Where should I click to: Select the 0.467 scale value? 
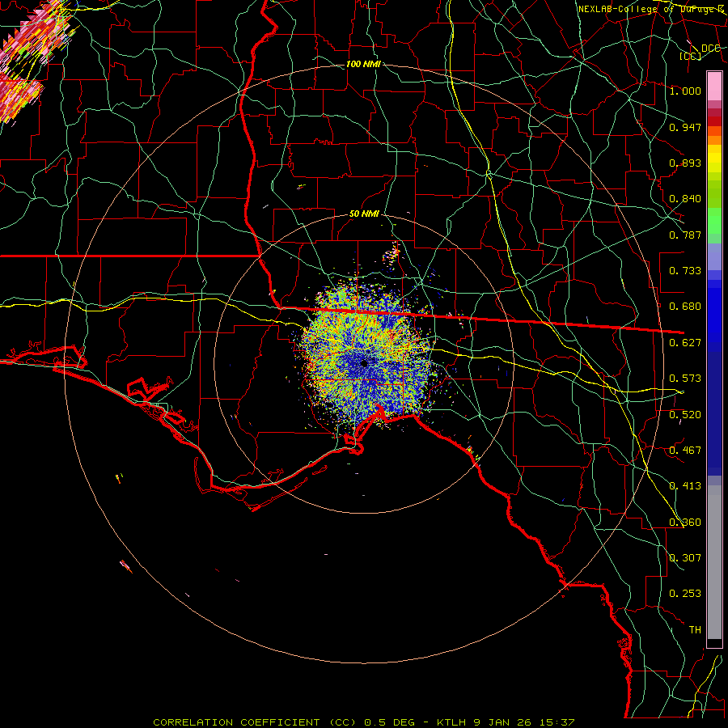685,451
